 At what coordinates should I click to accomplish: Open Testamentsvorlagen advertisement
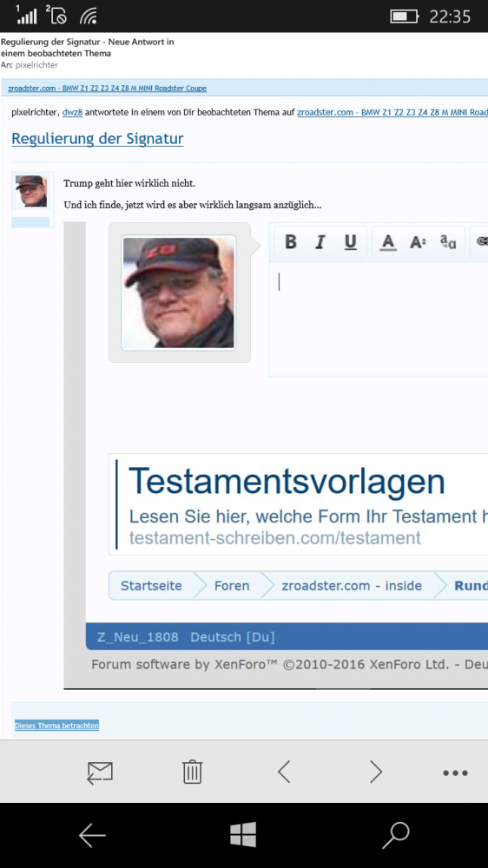tap(287, 481)
